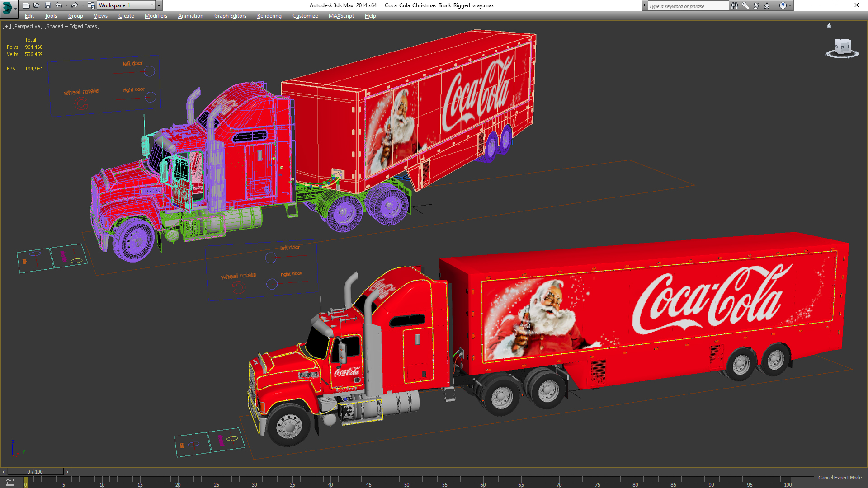
Task: Open the Edit menu
Action: pyautogui.click(x=29, y=16)
